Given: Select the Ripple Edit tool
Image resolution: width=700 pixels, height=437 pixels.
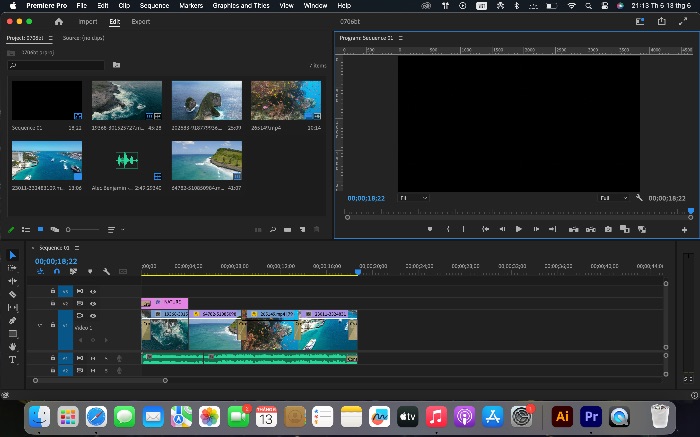Looking at the screenshot, I should pyautogui.click(x=12, y=281).
